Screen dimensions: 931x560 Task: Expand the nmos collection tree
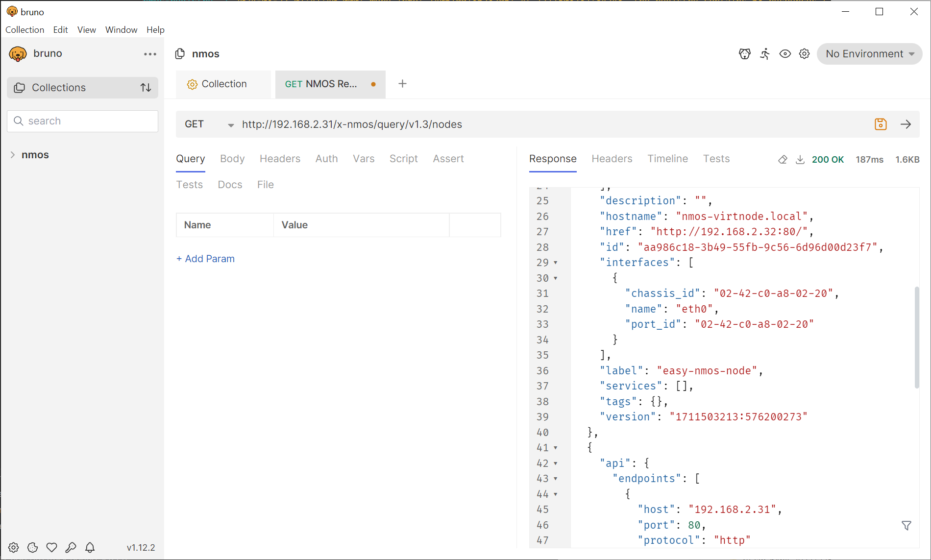13,155
